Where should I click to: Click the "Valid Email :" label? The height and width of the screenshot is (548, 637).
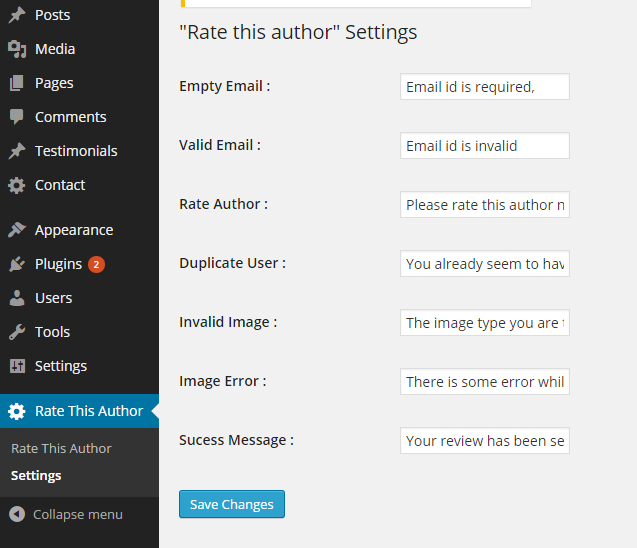coord(220,145)
